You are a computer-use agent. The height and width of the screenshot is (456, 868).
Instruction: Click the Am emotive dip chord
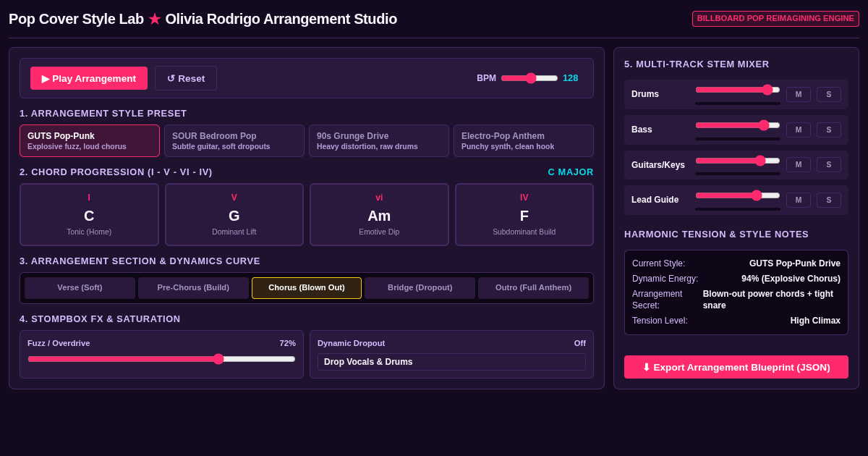coord(379,214)
